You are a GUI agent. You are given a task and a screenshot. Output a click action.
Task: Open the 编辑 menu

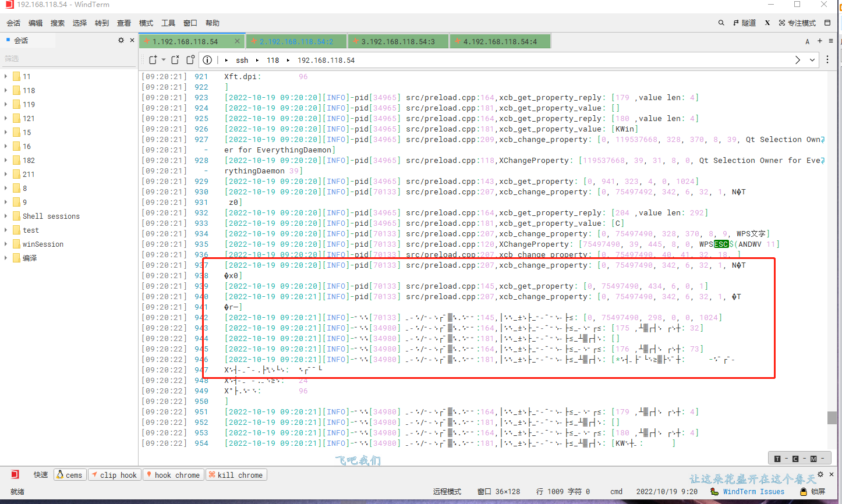tap(36, 23)
